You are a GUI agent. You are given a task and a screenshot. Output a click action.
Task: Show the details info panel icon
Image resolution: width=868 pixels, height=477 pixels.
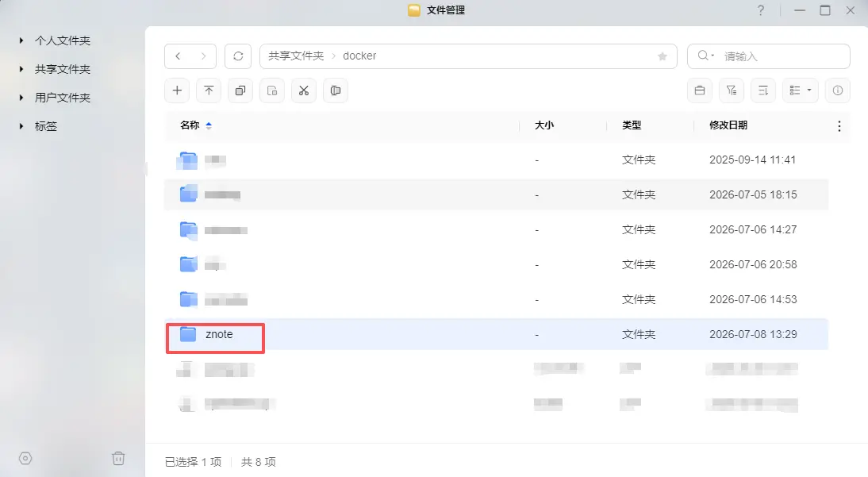(838, 90)
